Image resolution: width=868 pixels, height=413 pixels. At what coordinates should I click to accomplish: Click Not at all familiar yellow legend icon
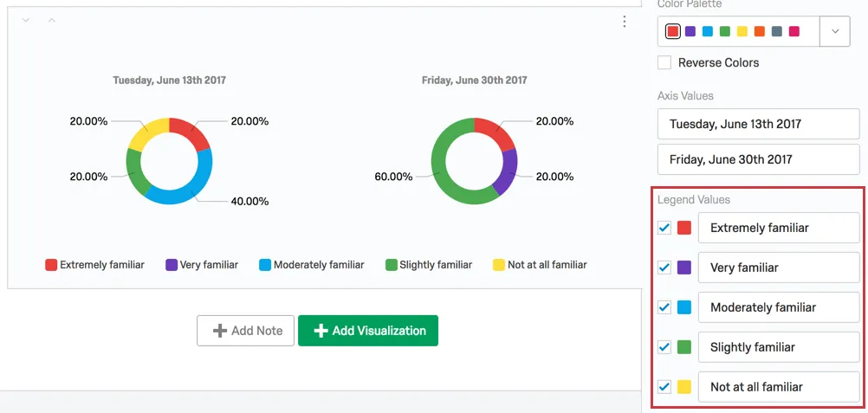coord(499,265)
